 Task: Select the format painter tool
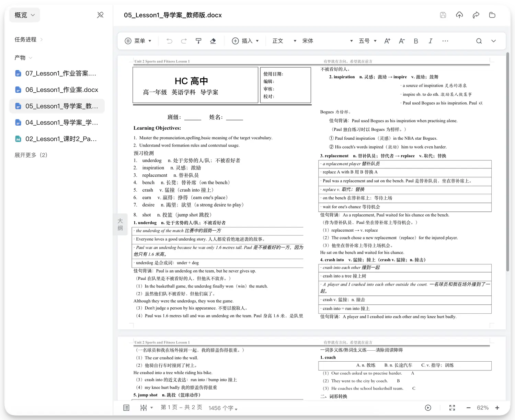tap(198, 41)
